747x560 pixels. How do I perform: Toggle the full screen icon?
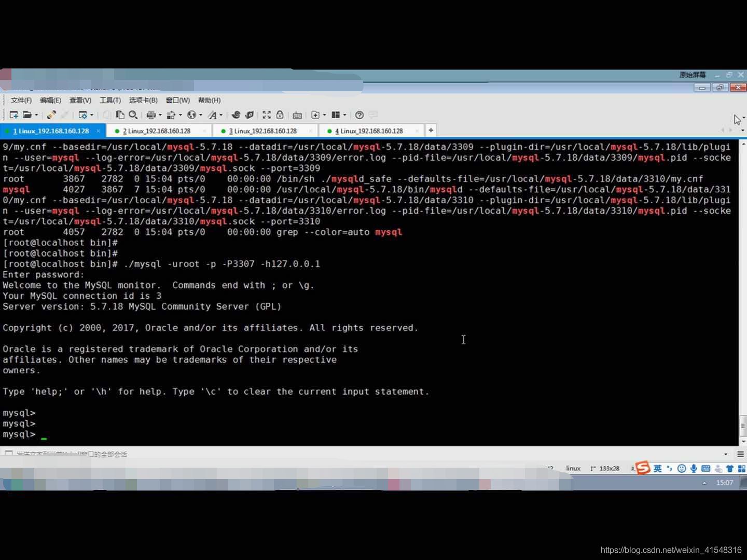coord(267,115)
